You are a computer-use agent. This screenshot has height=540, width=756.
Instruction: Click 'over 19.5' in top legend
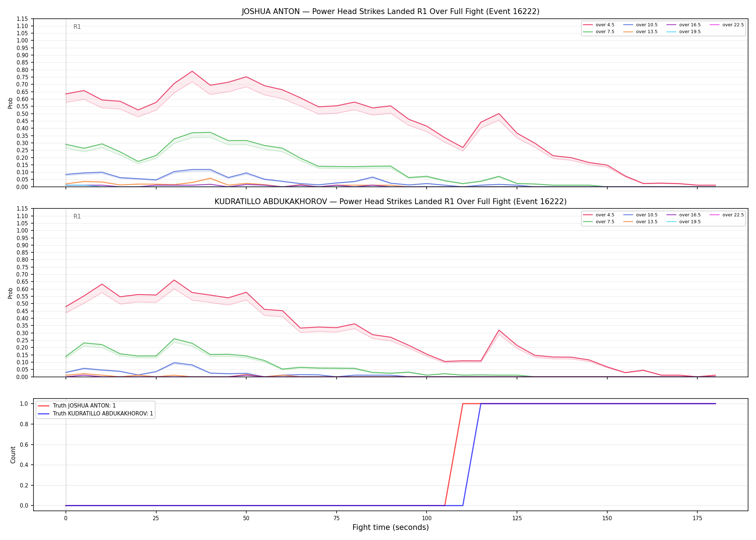(684, 32)
